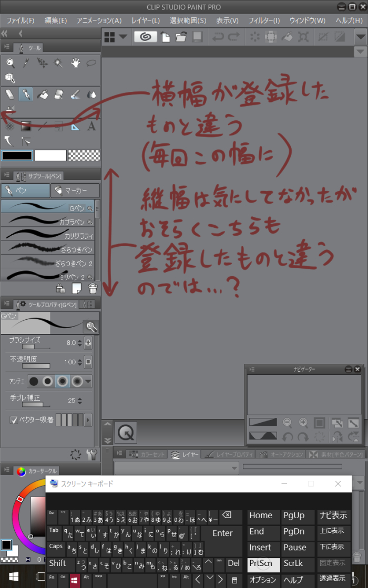Open Quick Access Q icon
The height and width of the screenshot is (588, 368).
126,433
